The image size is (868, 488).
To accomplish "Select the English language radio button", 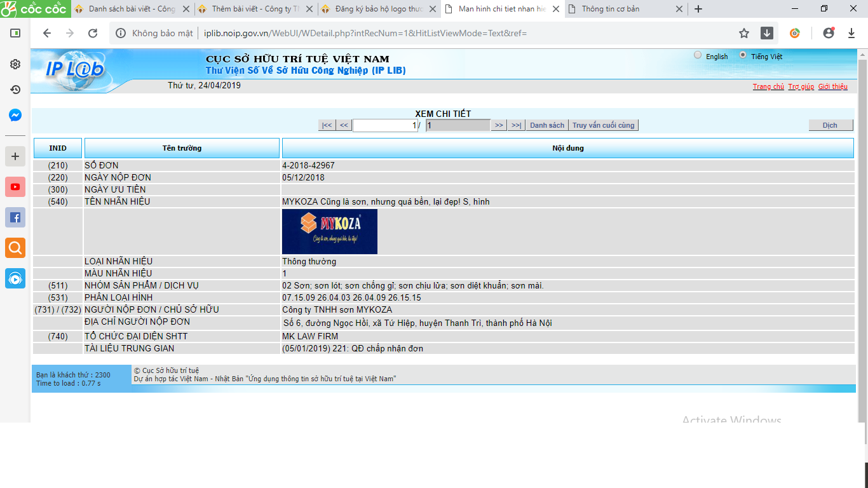I will point(698,55).
